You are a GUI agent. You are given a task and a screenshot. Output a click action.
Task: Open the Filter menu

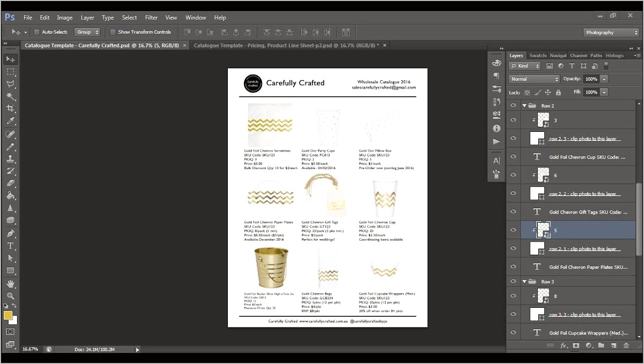(151, 18)
